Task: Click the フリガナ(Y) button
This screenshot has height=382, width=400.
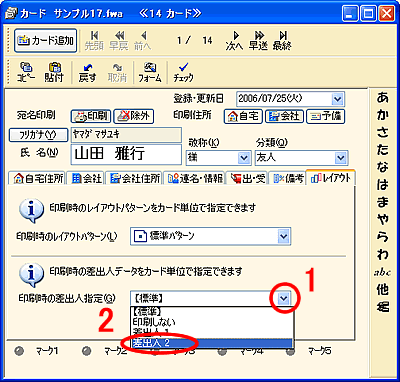Action: [37, 135]
